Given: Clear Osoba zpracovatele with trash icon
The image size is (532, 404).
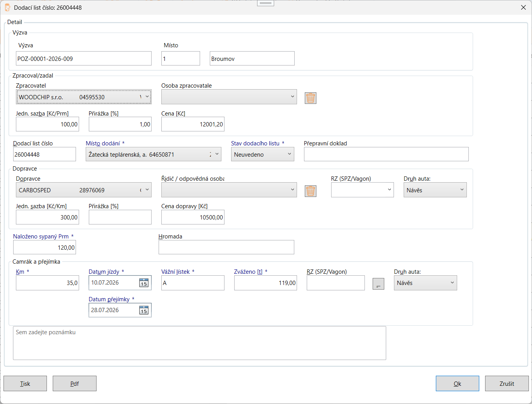Looking at the screenshot, I should (311, 98).
